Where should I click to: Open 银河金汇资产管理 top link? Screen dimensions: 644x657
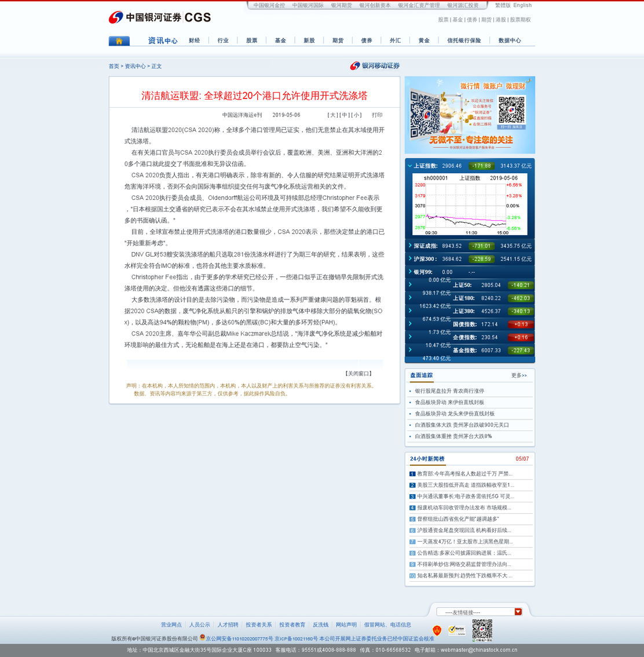(x=419, y=5)
